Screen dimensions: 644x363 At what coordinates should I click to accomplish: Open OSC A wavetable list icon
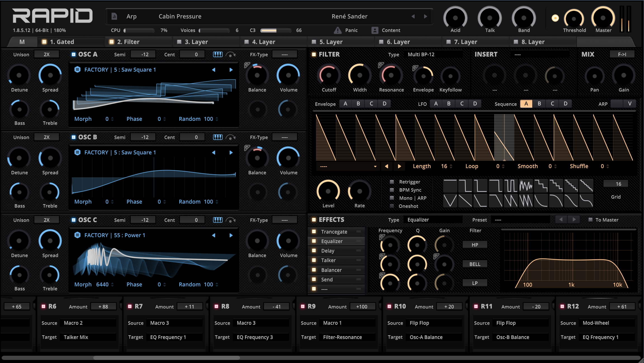77,69
